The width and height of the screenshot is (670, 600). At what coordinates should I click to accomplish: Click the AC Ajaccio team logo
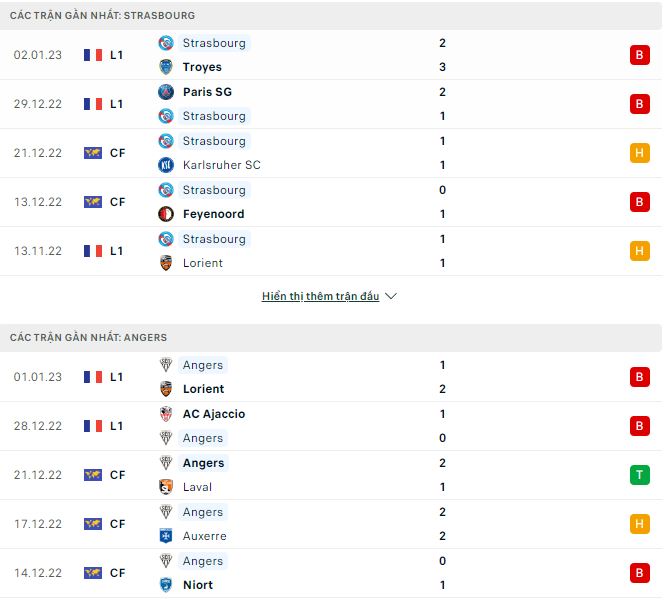[x=166, y=414]
